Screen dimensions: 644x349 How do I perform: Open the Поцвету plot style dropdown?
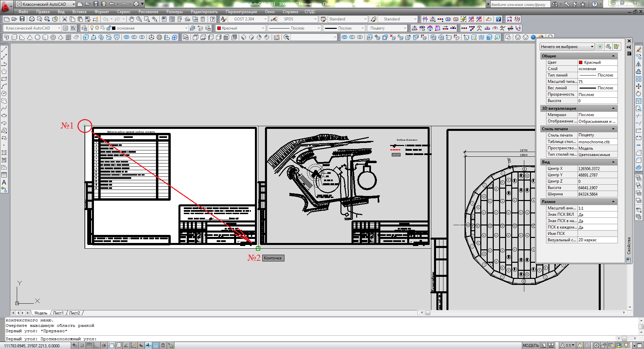[x=405, y=28]
